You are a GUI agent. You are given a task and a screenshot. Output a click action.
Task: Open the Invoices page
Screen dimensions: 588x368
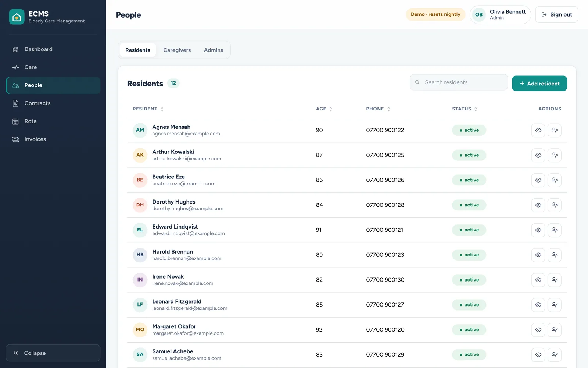pyautogui.click(x=53, y=139)
